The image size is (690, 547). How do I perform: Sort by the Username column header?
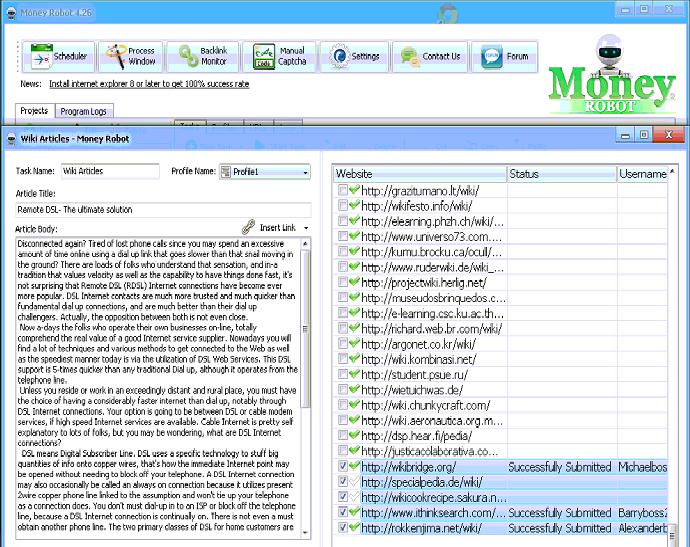click(x=643, y=174)
